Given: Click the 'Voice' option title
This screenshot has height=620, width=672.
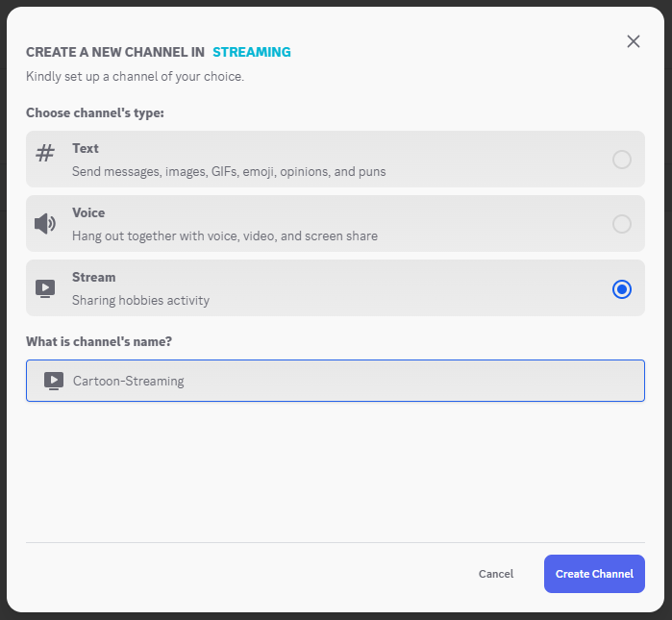Looking at the screenshot, I should (88, 213).
